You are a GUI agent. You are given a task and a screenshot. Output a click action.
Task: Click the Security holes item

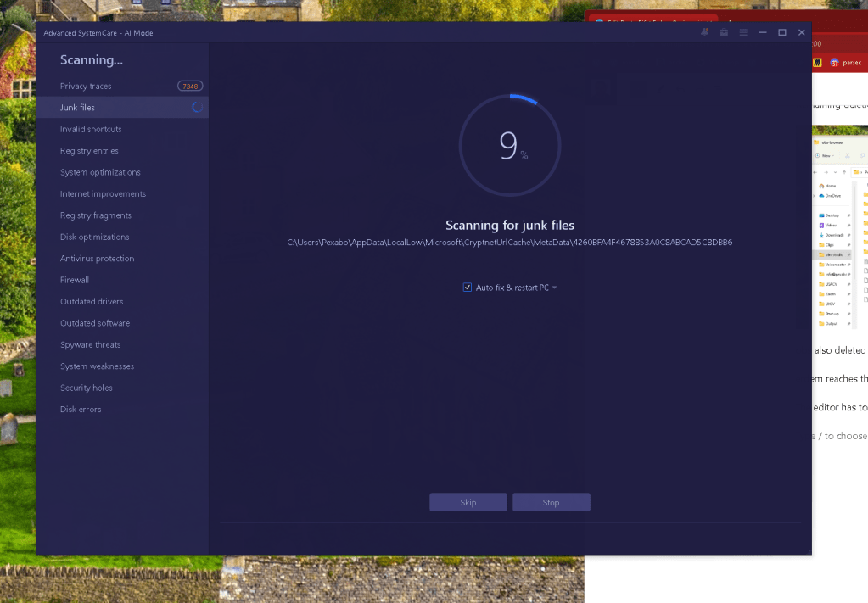pyautogui.click(x=122, y=388)
